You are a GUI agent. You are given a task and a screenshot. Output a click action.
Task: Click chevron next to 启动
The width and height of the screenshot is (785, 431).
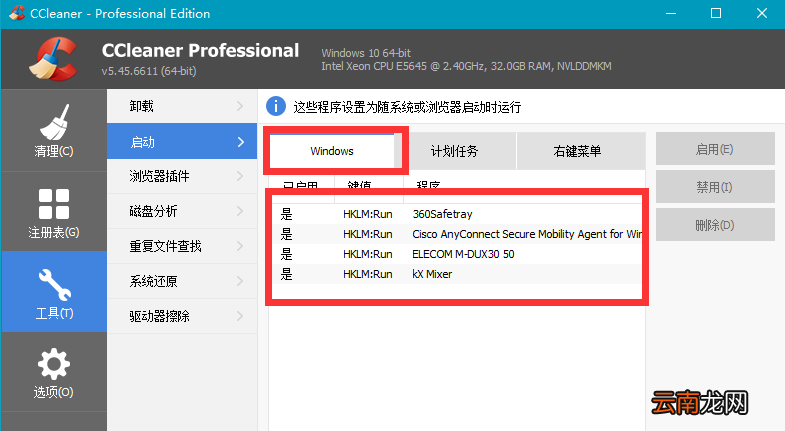[x=241, y=142]
